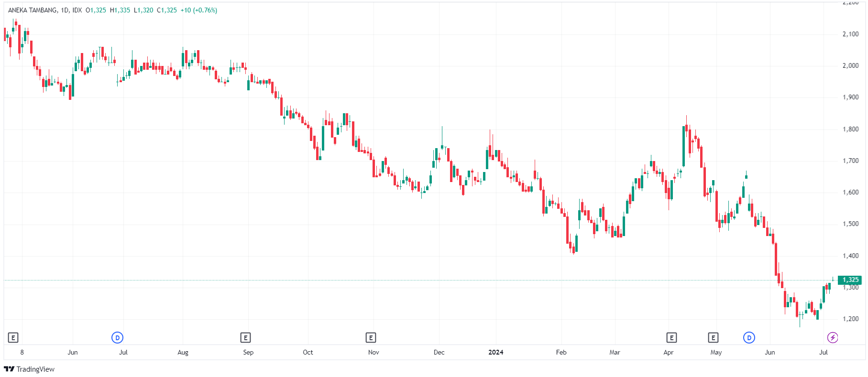Click the +10 (+0.76%) change value
The image size is (868, 377).
(198, 10)
